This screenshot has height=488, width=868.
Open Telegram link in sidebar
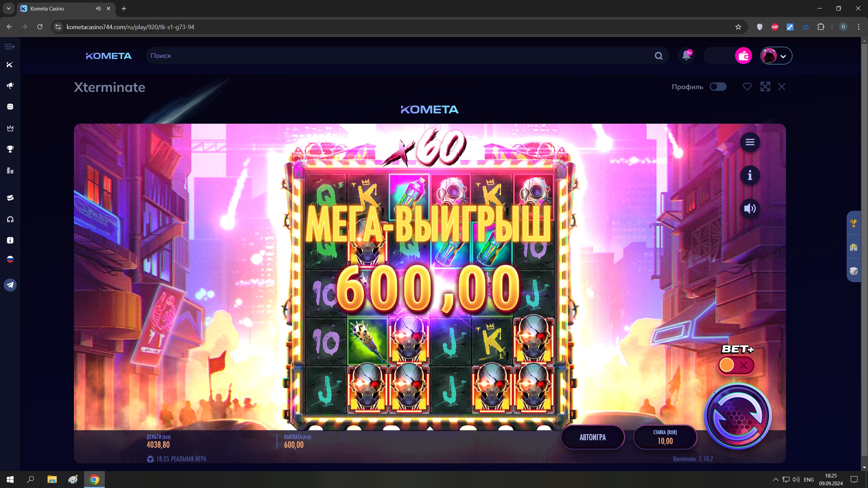tap(10, 285)
